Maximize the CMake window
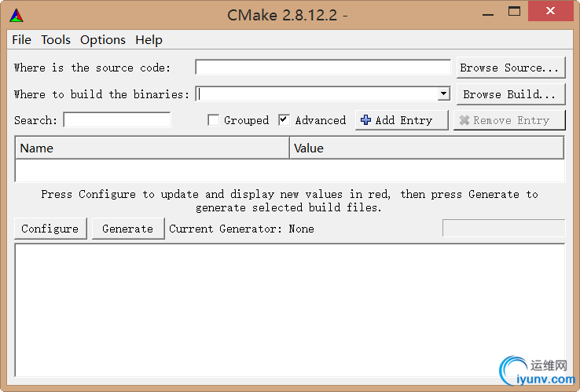 tap(514, 12)
